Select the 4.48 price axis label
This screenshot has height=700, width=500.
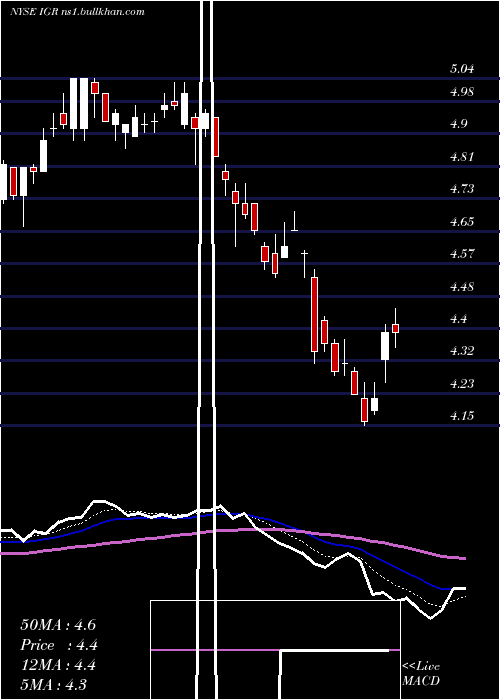tap(462, 287)
